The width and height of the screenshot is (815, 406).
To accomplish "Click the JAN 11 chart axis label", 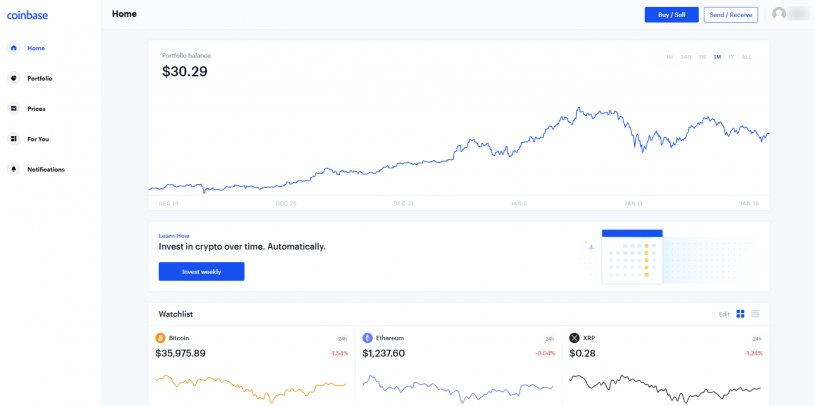I will (x=634, y=204).
